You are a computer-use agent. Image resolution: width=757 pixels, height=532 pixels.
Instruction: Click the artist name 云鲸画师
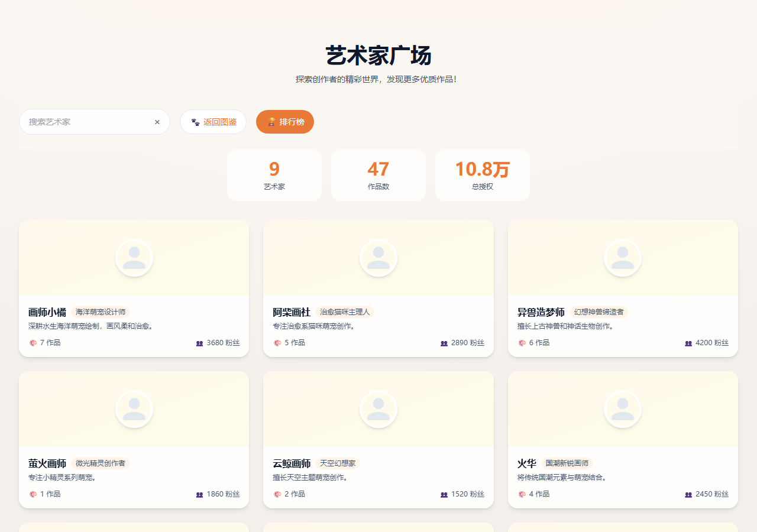[292, 463]
